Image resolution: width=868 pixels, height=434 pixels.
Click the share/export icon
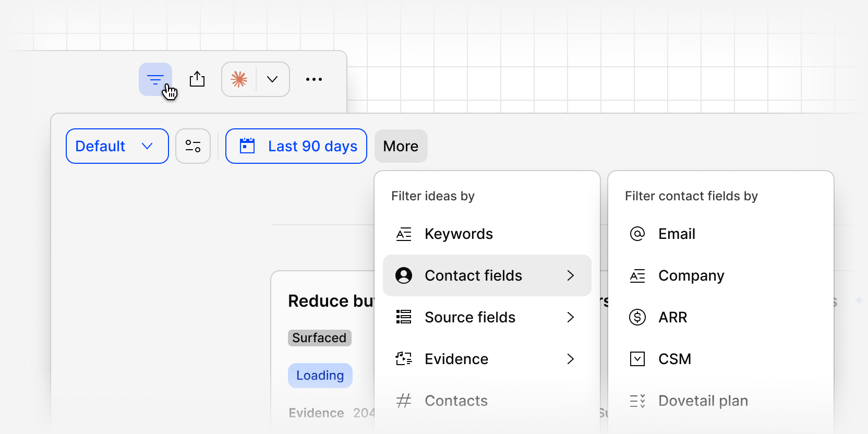click(197, 79)
